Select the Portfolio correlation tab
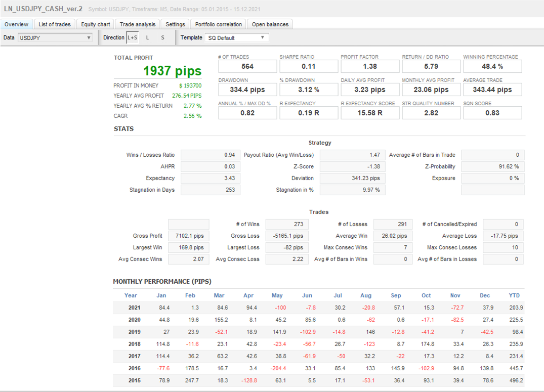This screenshot has width=544, height=392. (219, 24)
